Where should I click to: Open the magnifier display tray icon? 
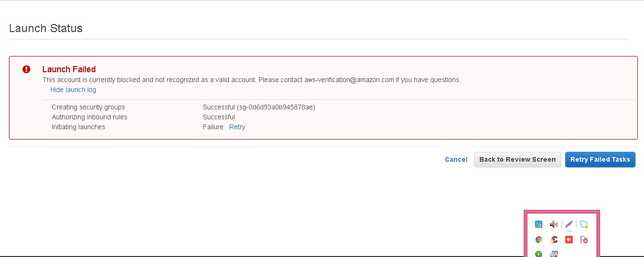pyautogui.click(x=554, y=254)
